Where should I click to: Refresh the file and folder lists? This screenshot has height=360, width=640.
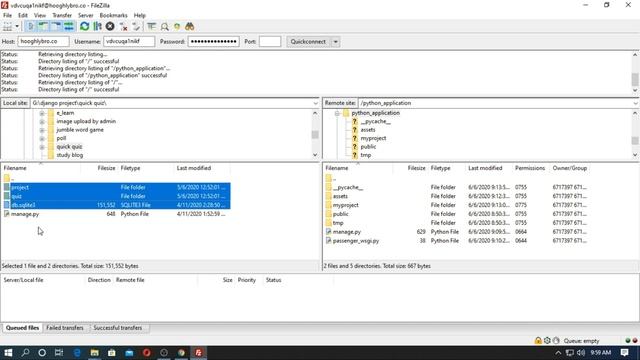84,27
